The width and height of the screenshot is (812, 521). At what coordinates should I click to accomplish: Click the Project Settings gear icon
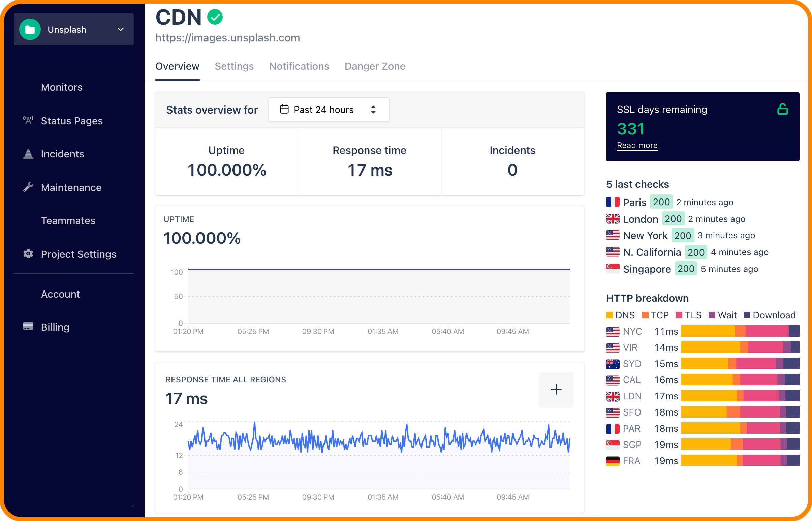(x=28, y=254)
